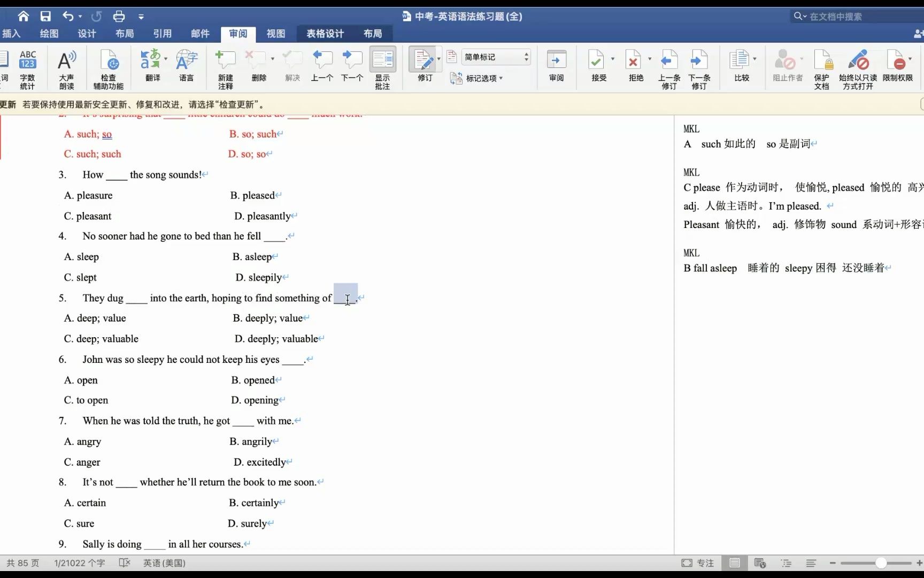
Task: Select answer option B. asleep
Action: point(252,257)
